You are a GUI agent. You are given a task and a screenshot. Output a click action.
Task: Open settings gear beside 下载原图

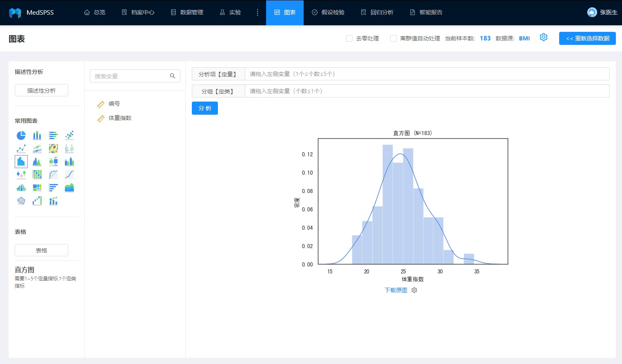coord(414,290)
